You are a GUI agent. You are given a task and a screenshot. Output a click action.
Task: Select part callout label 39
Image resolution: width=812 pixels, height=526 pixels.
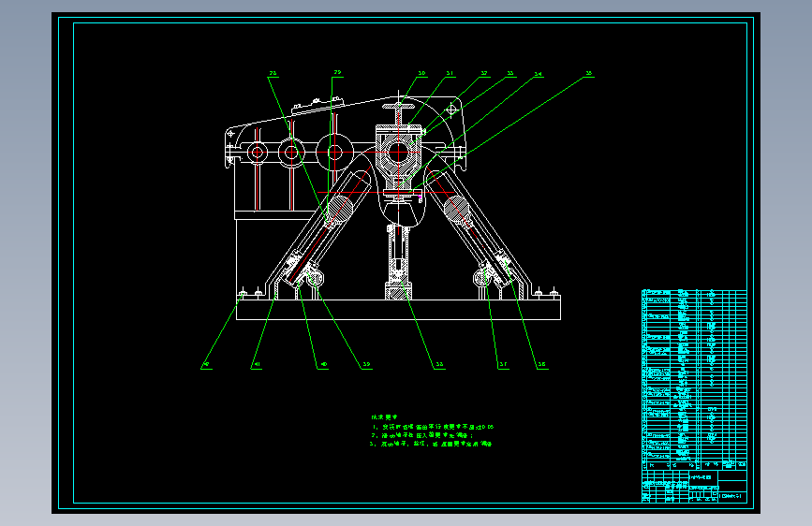pos(366,364)
